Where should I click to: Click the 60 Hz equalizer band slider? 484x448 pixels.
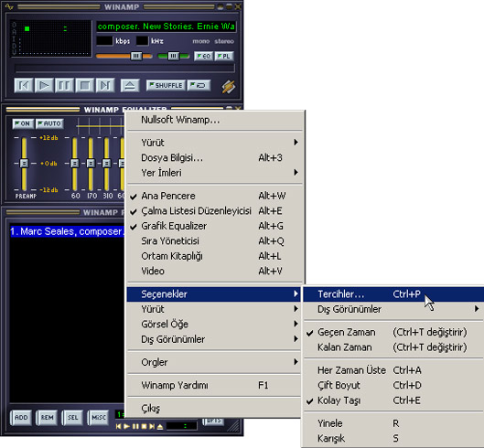click(75, 164)
